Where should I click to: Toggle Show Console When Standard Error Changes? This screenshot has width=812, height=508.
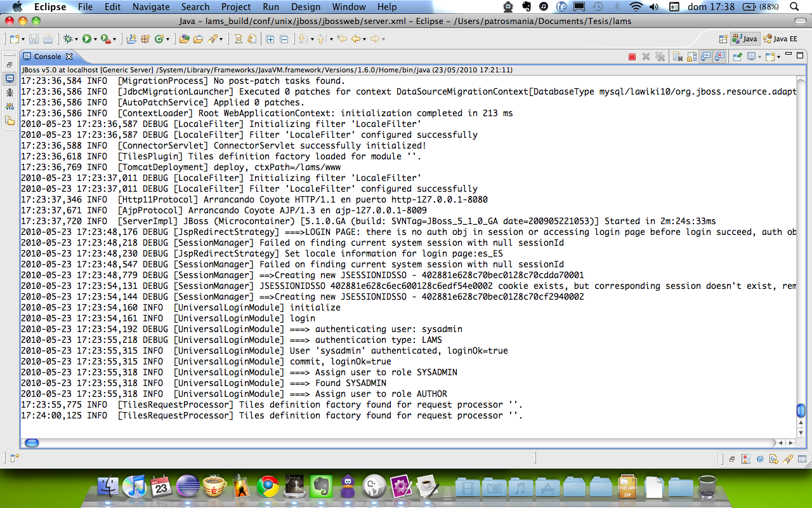(719, 57)
